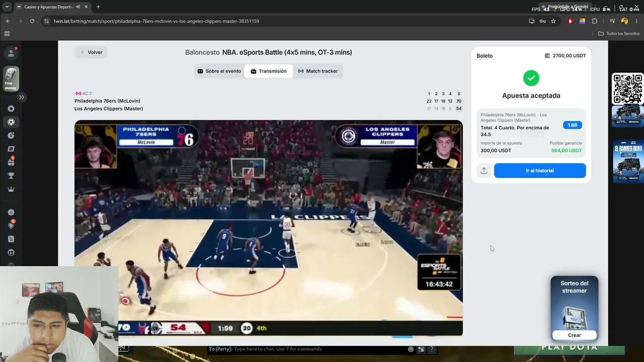Install the app from address bar icon
The height and width of the screenshot is (362, 644).
pos(532,21)
